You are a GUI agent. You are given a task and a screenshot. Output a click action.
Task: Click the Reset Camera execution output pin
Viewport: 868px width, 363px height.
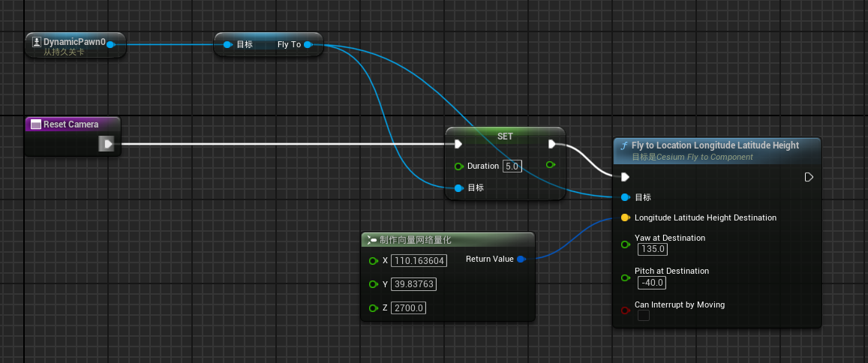tap(107, 145)
